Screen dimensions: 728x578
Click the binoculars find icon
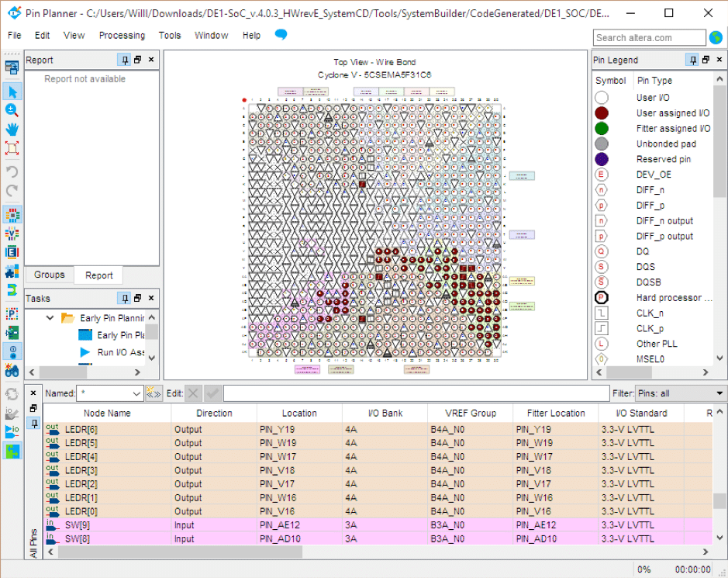tap(12, 371)
